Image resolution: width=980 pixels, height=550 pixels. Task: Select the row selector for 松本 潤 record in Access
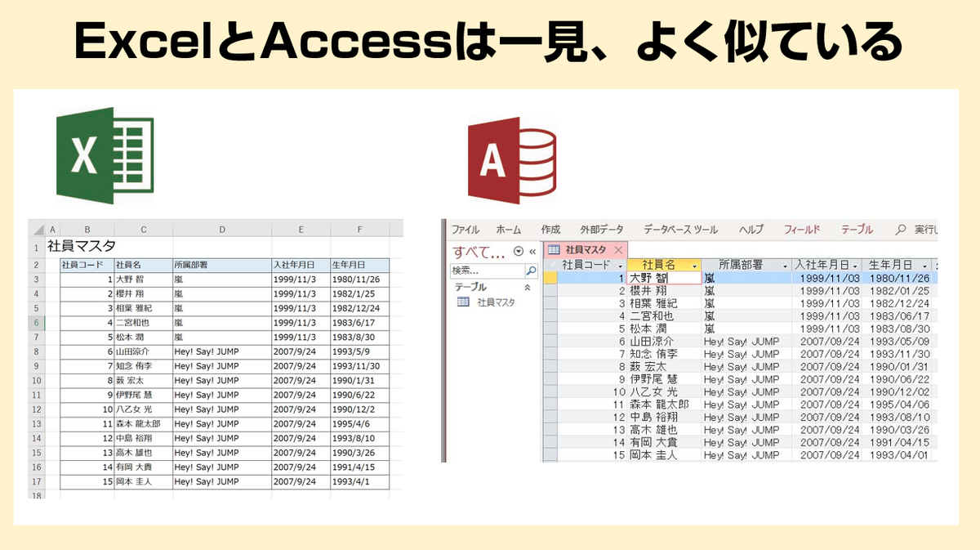click(551, 328)
